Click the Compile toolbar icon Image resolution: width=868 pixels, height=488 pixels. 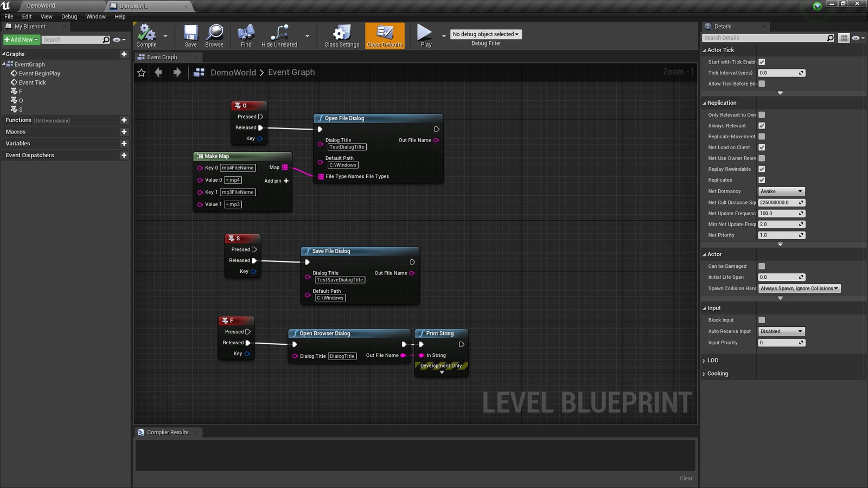point(146,34)
